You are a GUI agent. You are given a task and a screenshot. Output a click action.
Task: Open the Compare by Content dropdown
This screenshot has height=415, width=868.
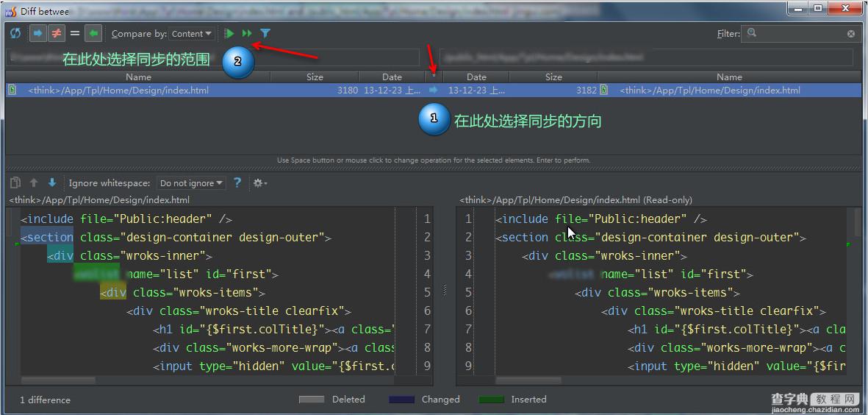[192, 34]
